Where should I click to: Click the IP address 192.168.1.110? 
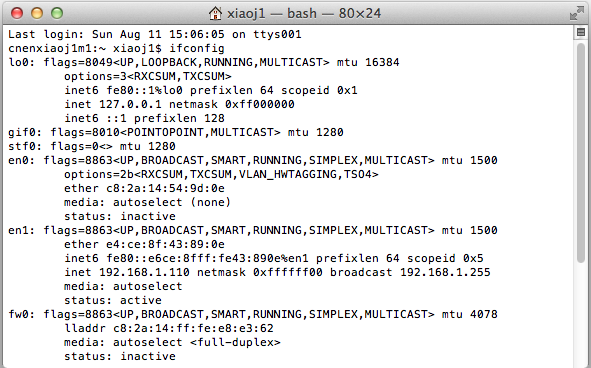[x=144, y=272]
